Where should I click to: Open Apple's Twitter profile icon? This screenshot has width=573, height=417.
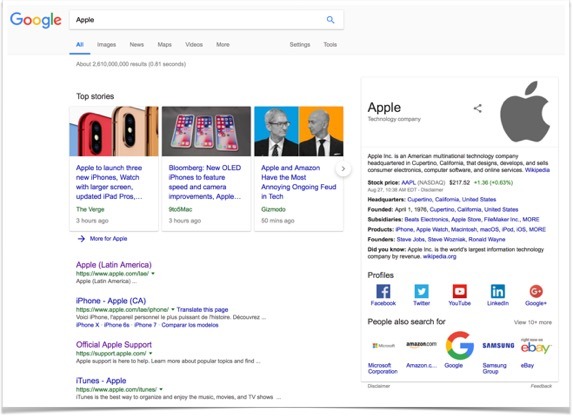[x=421, y=291]
